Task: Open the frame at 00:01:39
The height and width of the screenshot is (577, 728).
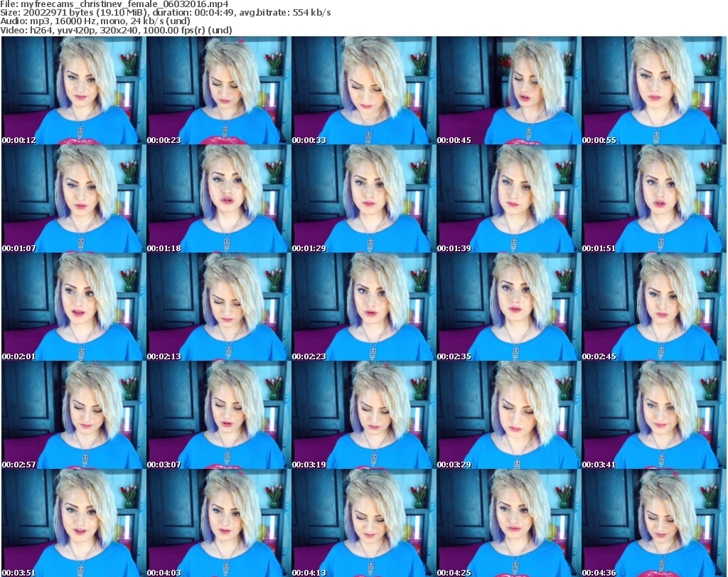Action: (x=508, y=198)
